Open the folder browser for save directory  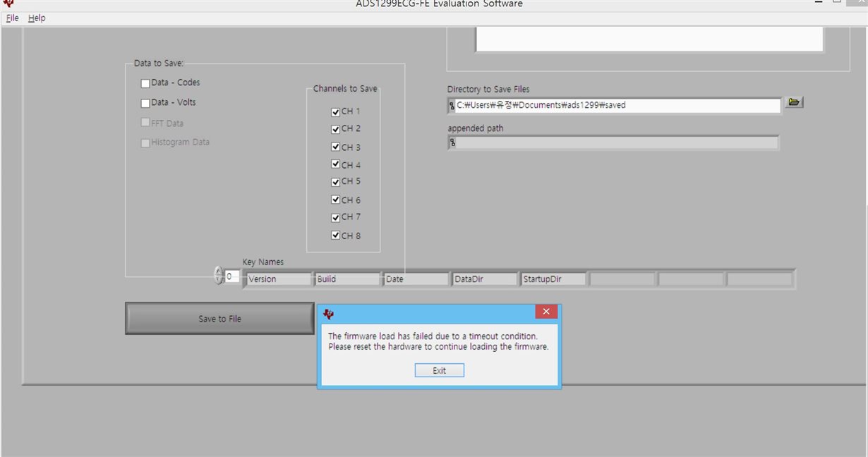pos(793,102)
